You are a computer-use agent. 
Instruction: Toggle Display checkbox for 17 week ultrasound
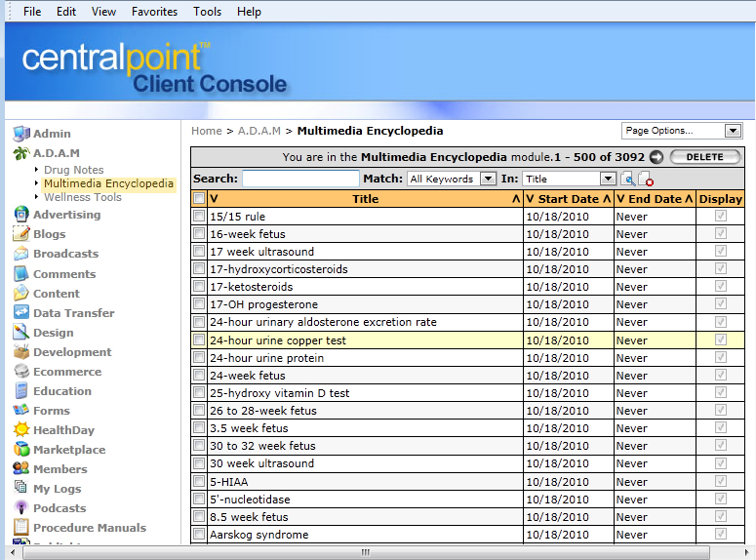click(721, 251)
